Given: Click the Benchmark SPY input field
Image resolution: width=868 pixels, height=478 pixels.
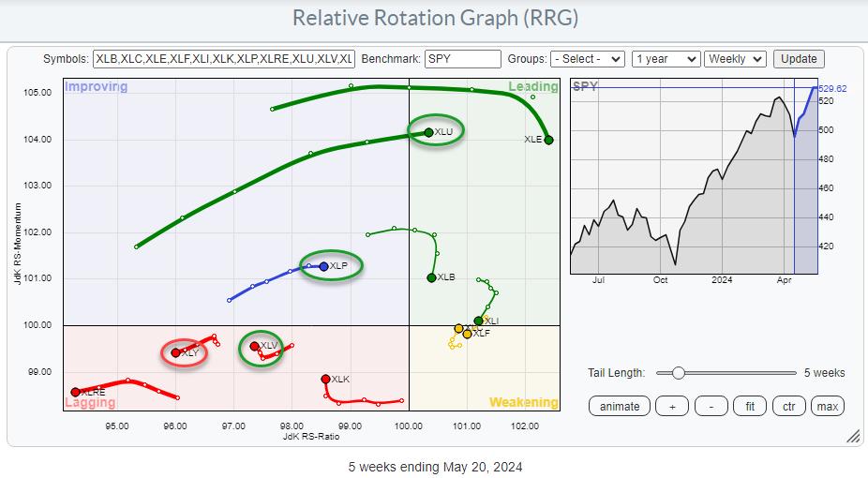Looking at the screenshot, I should [463, 58].
